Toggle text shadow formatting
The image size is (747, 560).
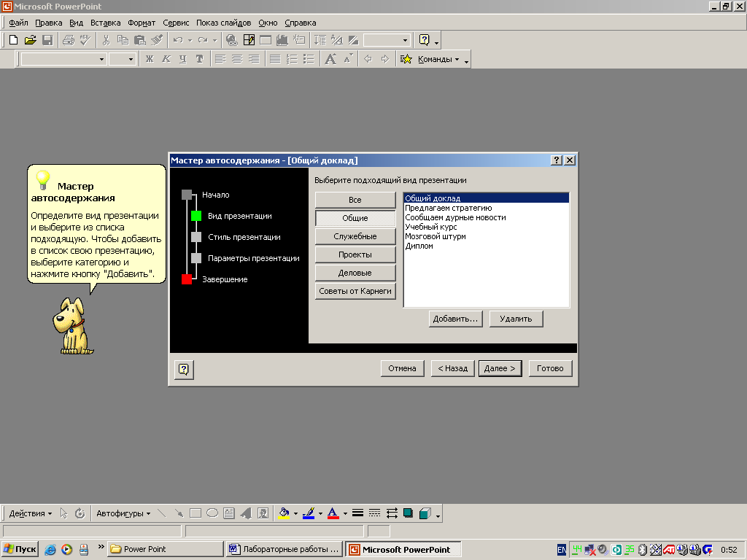[x=200, y=59]
